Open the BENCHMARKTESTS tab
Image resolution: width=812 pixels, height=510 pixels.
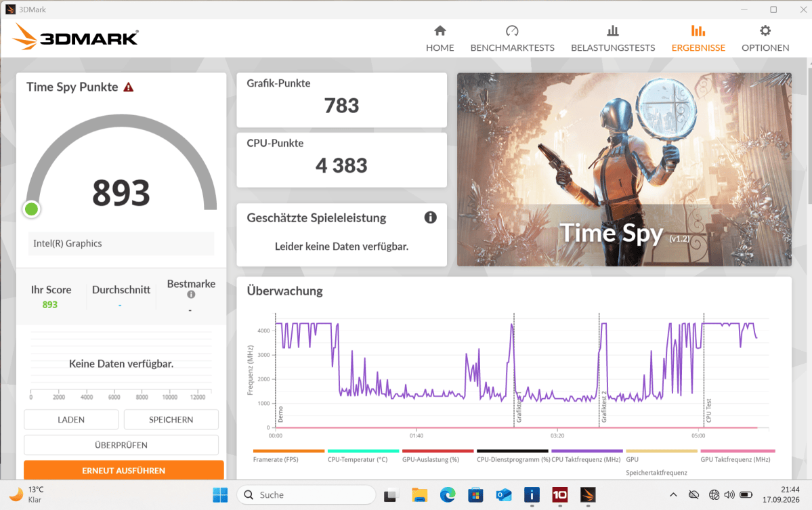[512, 39]
